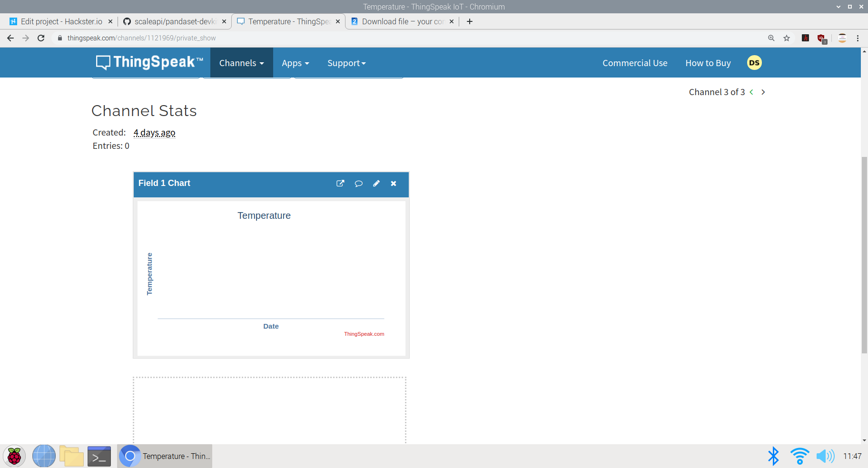
Task: Open the browser zoom indicator icon
Action: click(771, 38)
